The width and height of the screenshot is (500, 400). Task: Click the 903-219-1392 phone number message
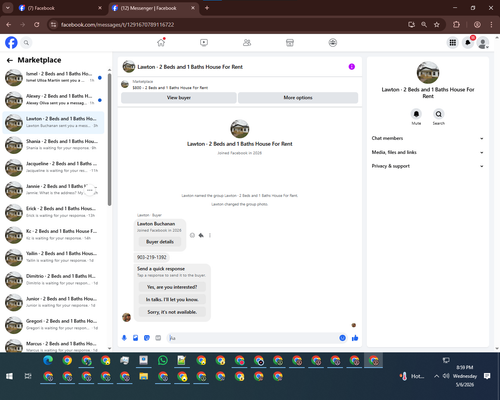pyautogui.click(x=152, y=257)
